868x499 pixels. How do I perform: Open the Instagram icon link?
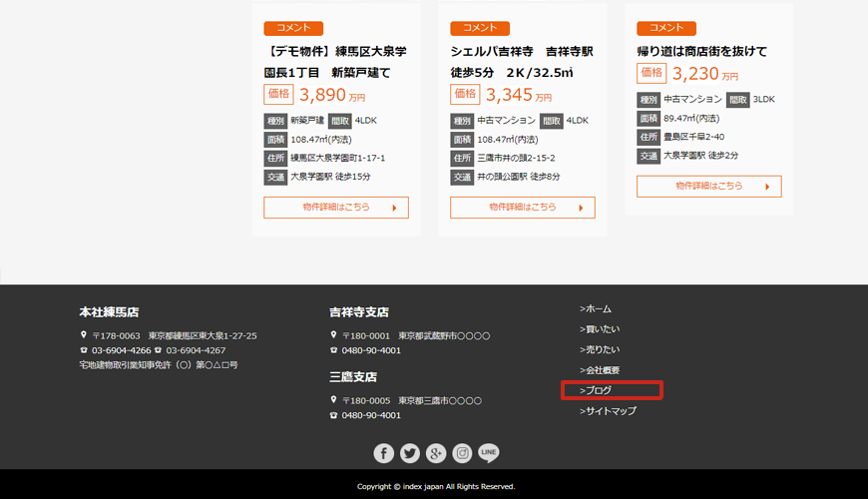(462, 454)
